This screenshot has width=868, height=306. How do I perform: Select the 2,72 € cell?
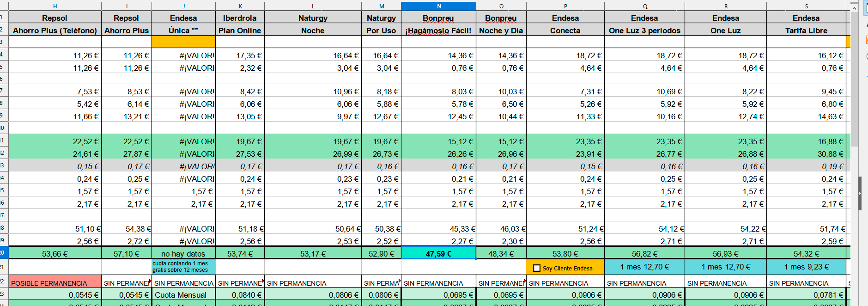pos(127,241)
